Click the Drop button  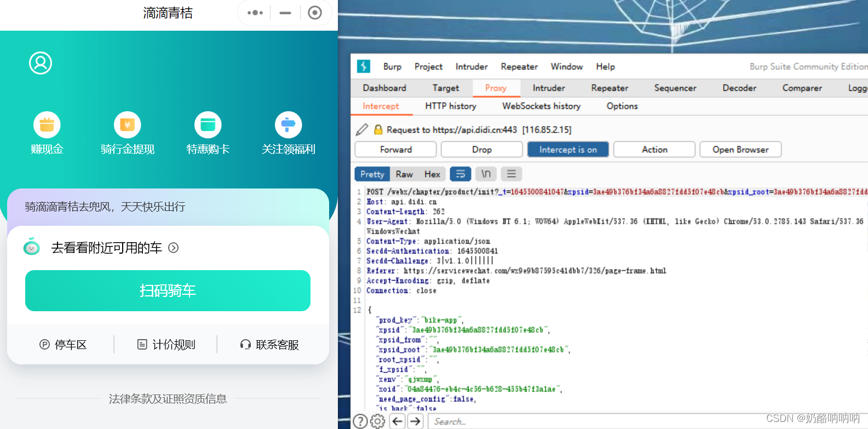pyautogui.click(x=482, y=150)
